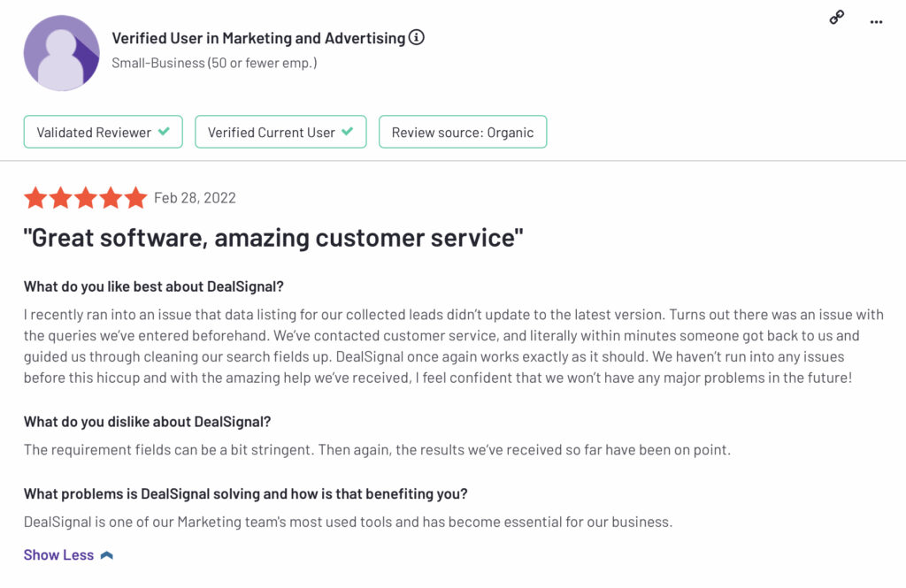Open the three-dot more options menu
Image resolution: width=906 pixels, height=588 pixels.
coord(876,22)
